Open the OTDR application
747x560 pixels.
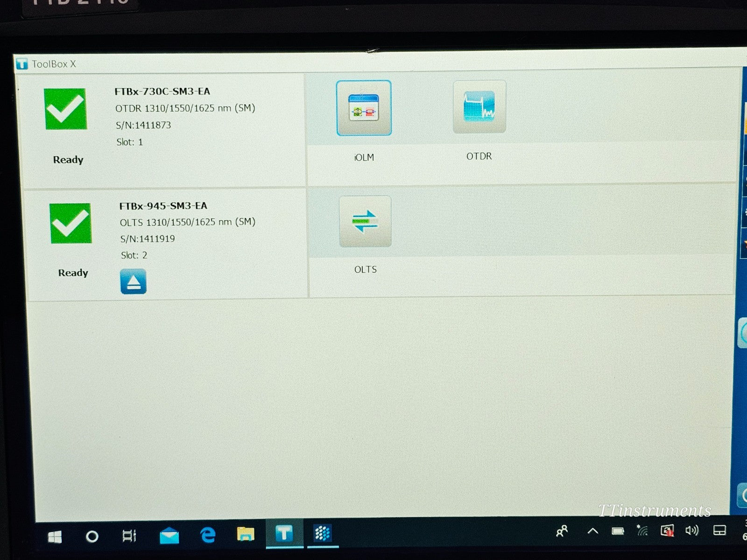tap(479, 107)
